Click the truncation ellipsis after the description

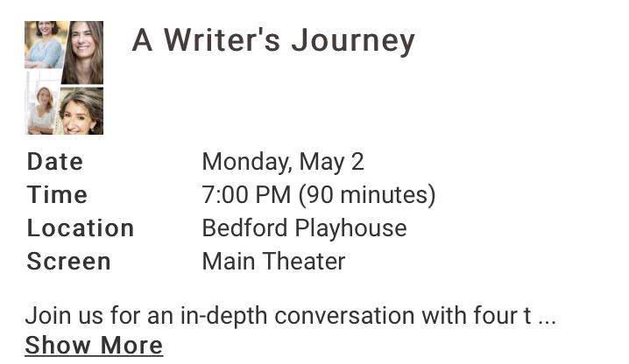point(547,315)
